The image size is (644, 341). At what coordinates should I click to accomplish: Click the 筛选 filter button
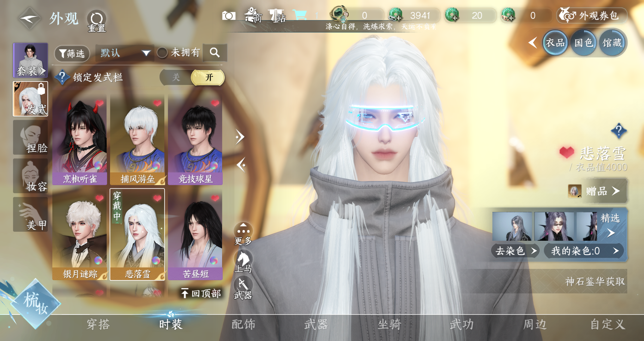coord(72,53)
